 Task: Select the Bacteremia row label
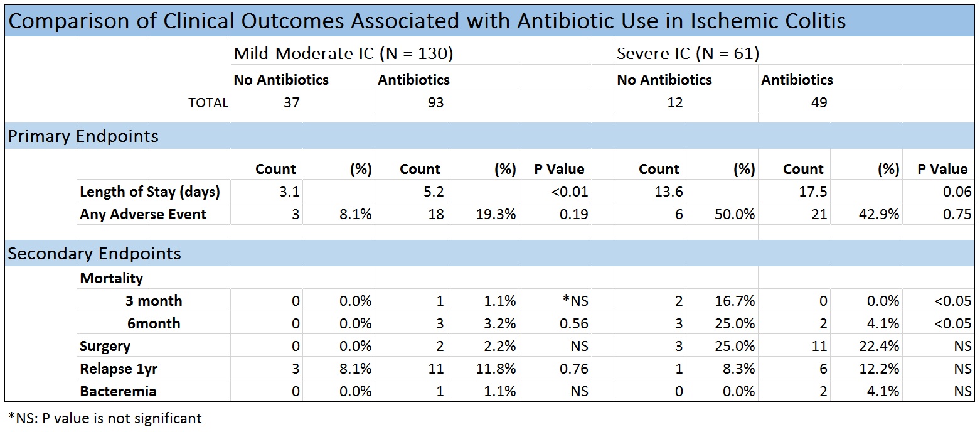[118, 391]
